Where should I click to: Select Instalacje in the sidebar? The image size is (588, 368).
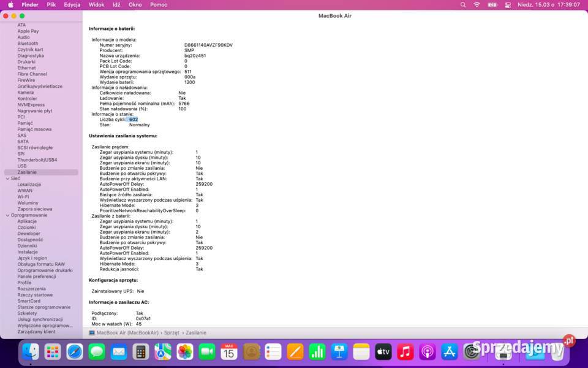click(x=28, y=252)
